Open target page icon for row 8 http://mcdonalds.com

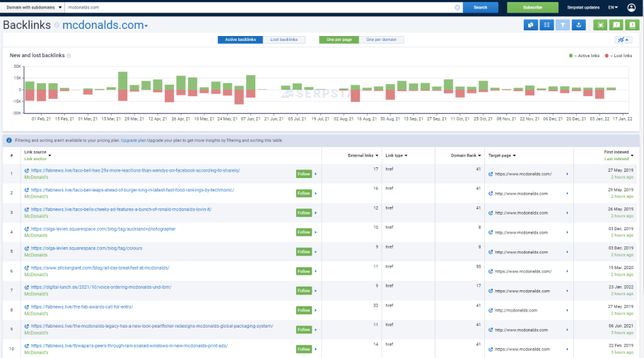(x=491, y=311)
